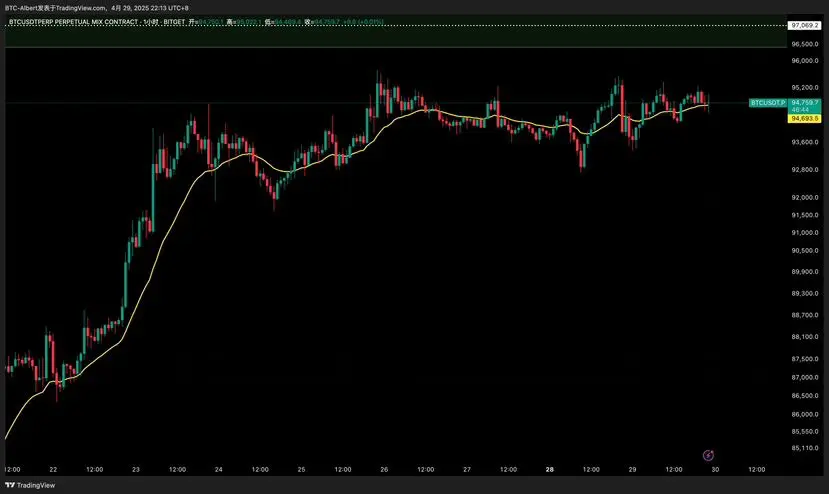Click the 85,110.0 level on price scale
Viewport: 829px width, 494px height.
(804, 448)
